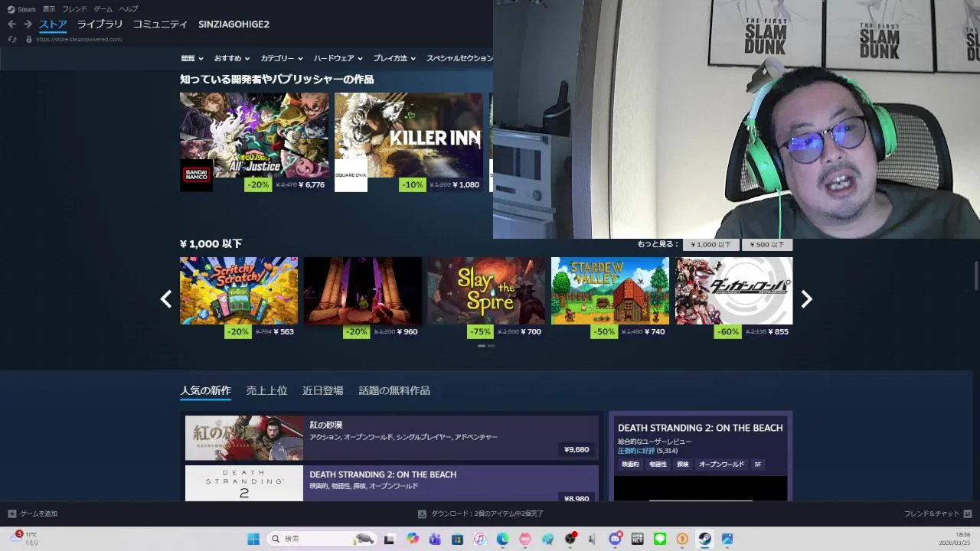The height and width of the screenshot is (551, 980).
Task: Open the ヘルプ menu
Action: point(129,9)
